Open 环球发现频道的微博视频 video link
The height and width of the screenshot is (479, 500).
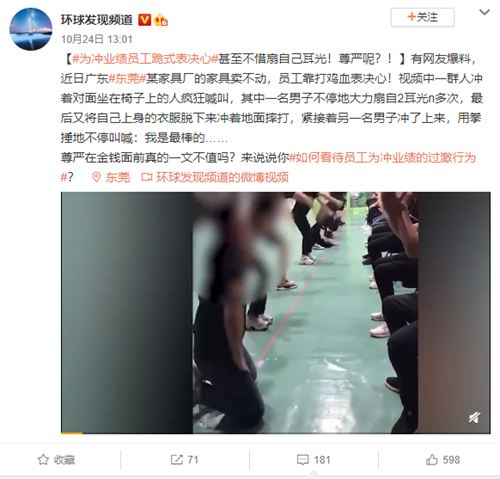click(222, 177)
